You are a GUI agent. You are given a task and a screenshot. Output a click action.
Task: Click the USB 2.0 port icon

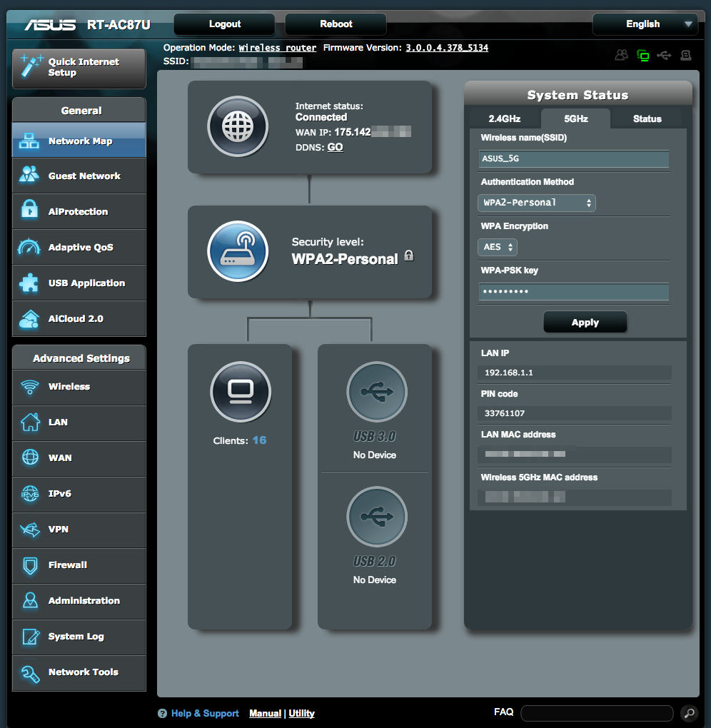coord(376,516)
